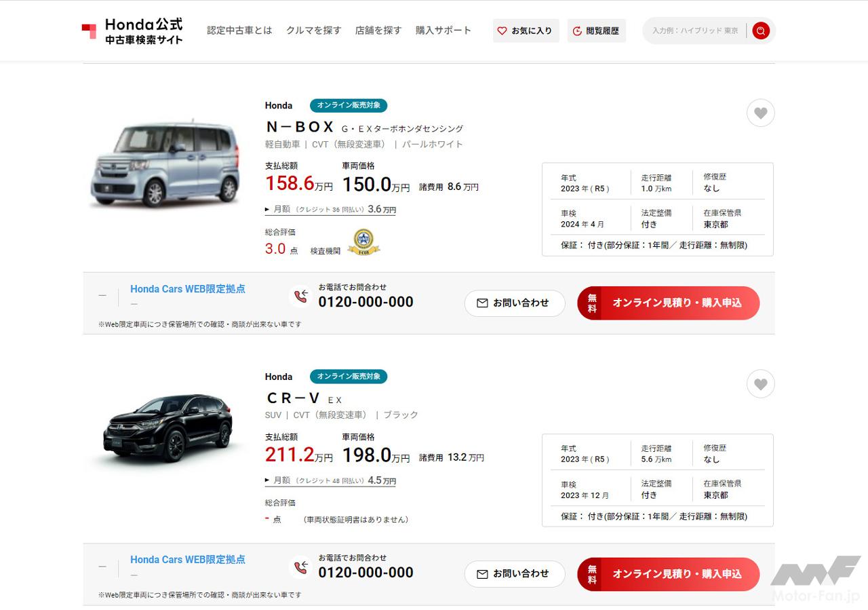This screenshot has height=610, width=868.
Task: Click オンライン見積り・購入申込 for CR-V
Action: click(x=668, y=574)
